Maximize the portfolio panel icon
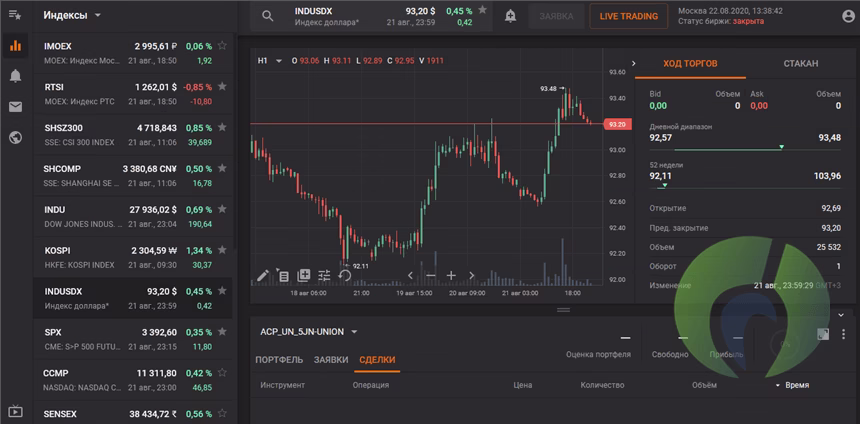This screenshot has height=424, width=860. [823, 334]
